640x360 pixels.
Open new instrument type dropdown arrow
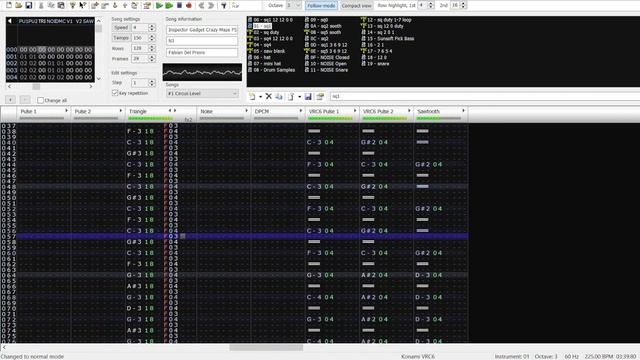260,97
